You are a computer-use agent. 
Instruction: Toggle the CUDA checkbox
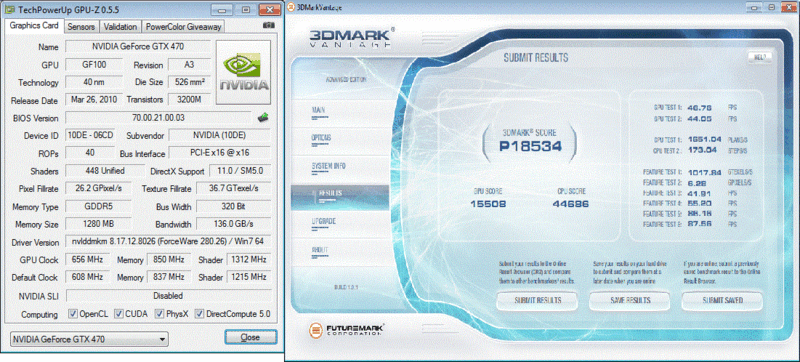[119, 314]
